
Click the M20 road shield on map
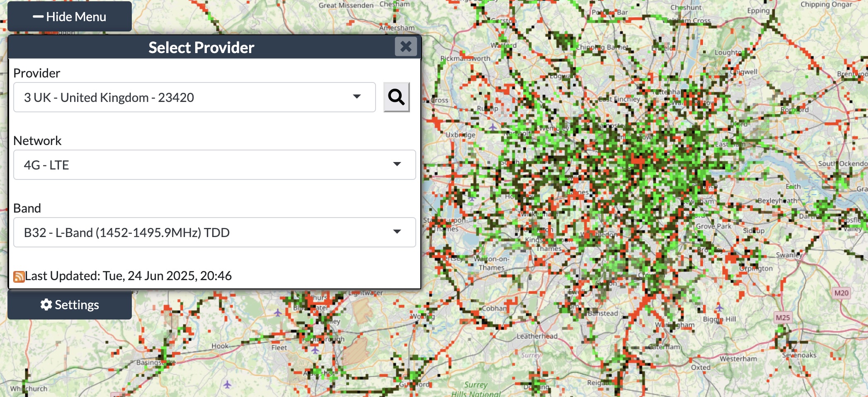pos(841,293)
